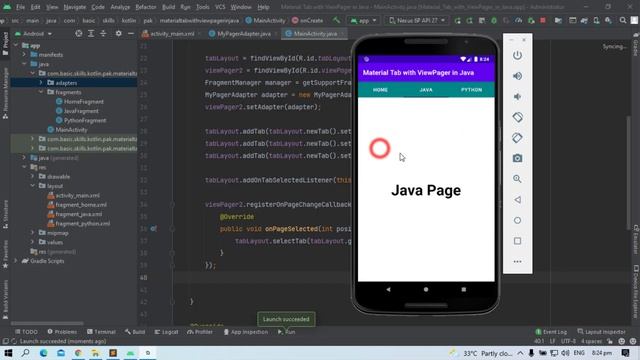Collapse the java folder
This screenshot has width=640, height=360.
pos(24,64)
